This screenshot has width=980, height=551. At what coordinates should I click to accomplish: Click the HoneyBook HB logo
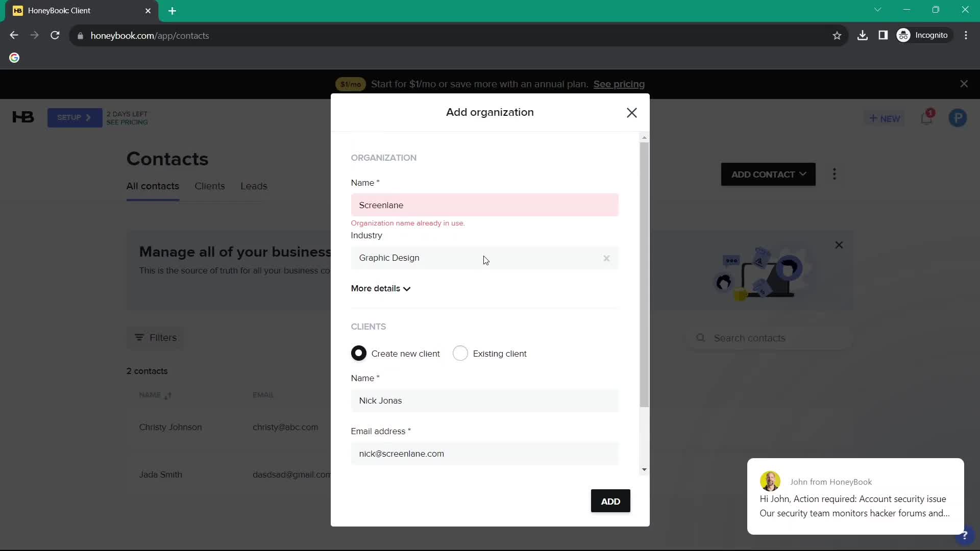pyautogui.click(x=23, y=118)
